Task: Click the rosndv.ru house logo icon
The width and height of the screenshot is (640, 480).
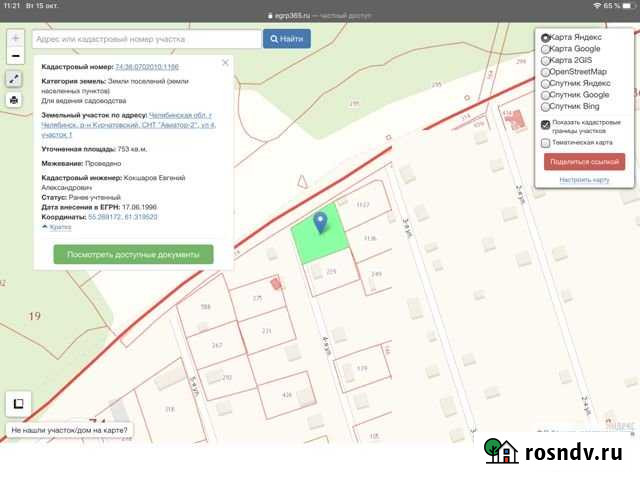Action: tap(501, 451)
